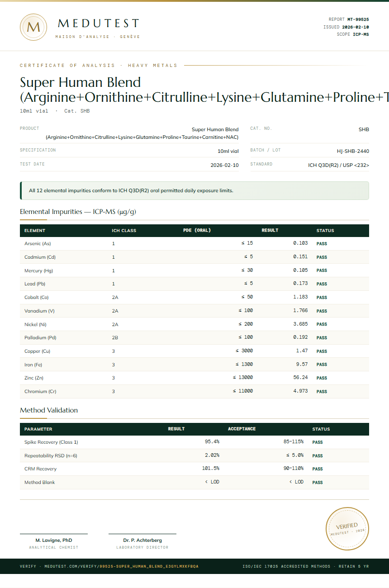Select the Iron (Fe) row label
This screenshot has height=588, width=389.
pos(33,365)
